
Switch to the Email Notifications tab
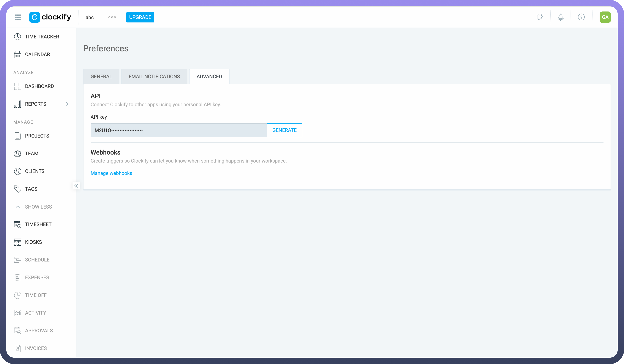(x=154, y=77)
